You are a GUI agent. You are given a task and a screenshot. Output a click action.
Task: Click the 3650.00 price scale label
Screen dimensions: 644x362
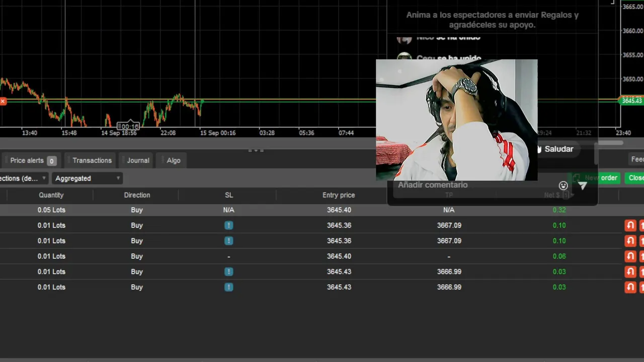633,79
